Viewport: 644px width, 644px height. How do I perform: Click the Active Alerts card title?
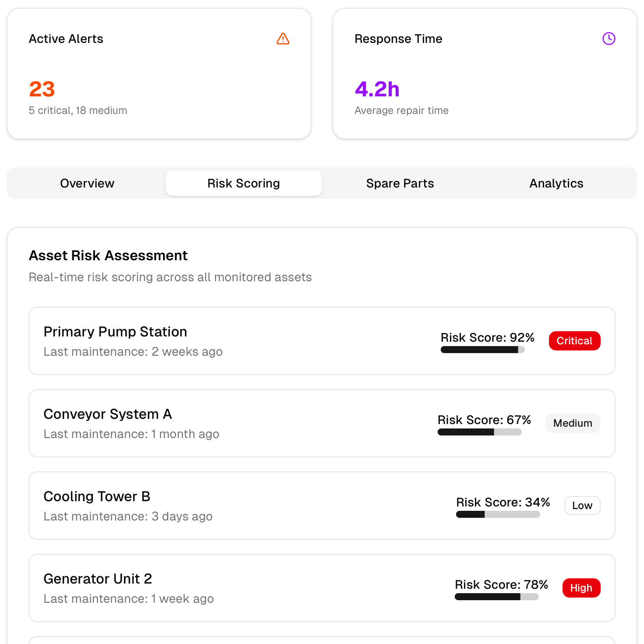(66, 39)
